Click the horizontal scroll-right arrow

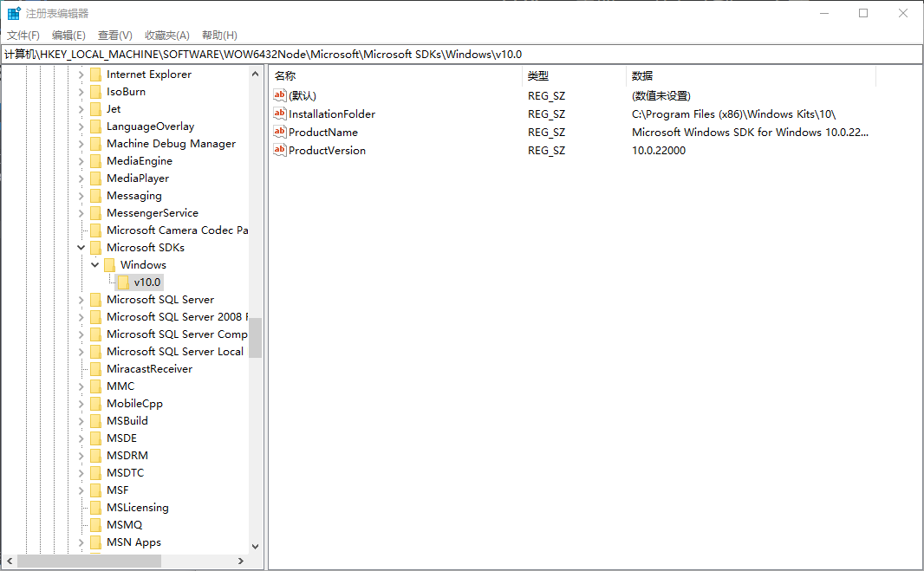pos(240,561)
